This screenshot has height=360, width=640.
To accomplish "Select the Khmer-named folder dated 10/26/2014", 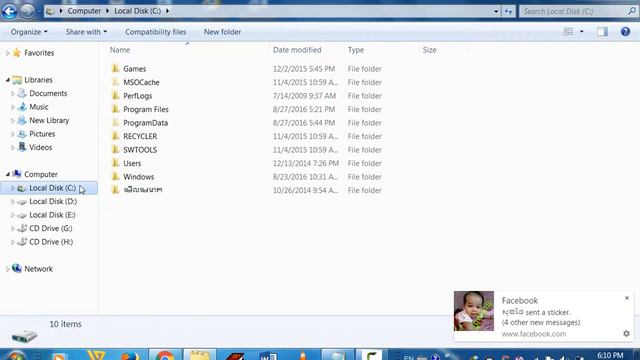I will click(142, 190).
